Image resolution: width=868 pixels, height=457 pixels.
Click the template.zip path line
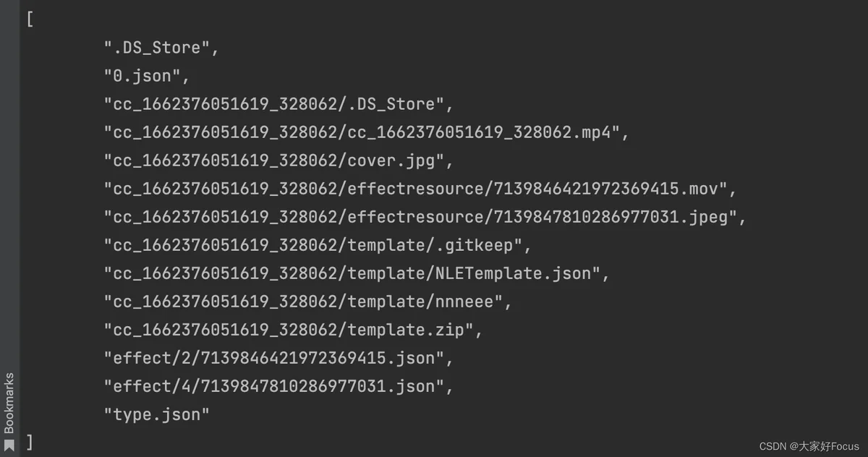pos(293,330)
